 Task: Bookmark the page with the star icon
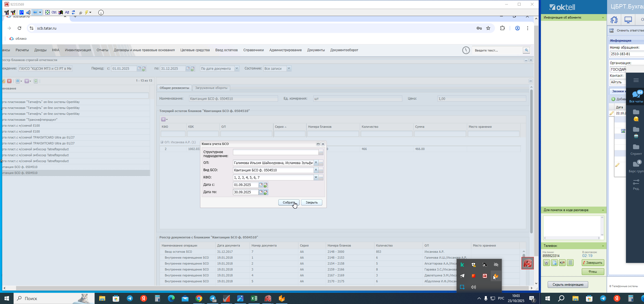click(x=488, y=28)
